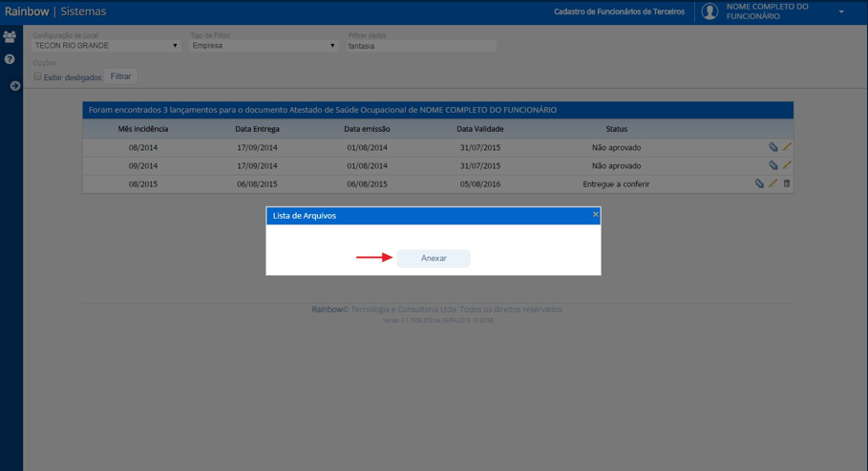Click 06/08/2015 delivery date in Data Entrega column

(x=258, y=184)
